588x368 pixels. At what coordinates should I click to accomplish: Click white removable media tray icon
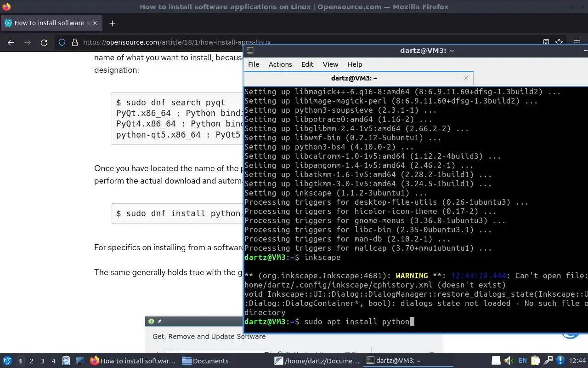pos(496,361)
